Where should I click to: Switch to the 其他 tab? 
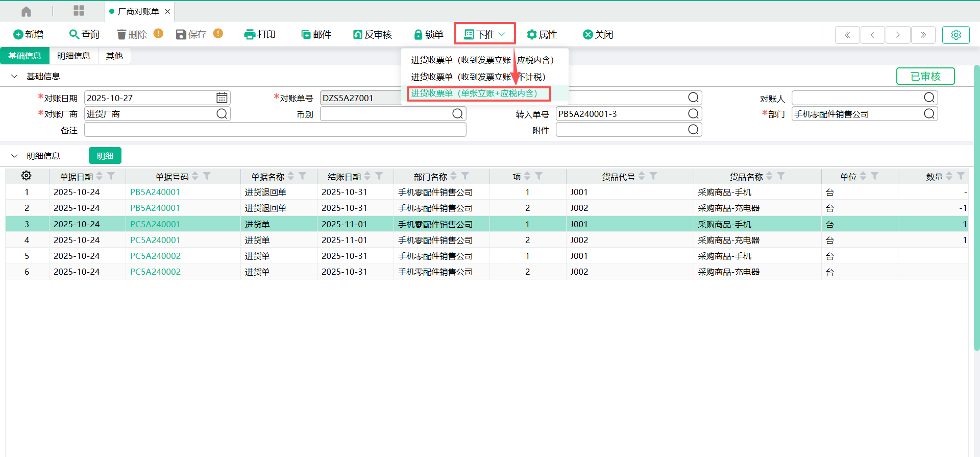point(114,56)
